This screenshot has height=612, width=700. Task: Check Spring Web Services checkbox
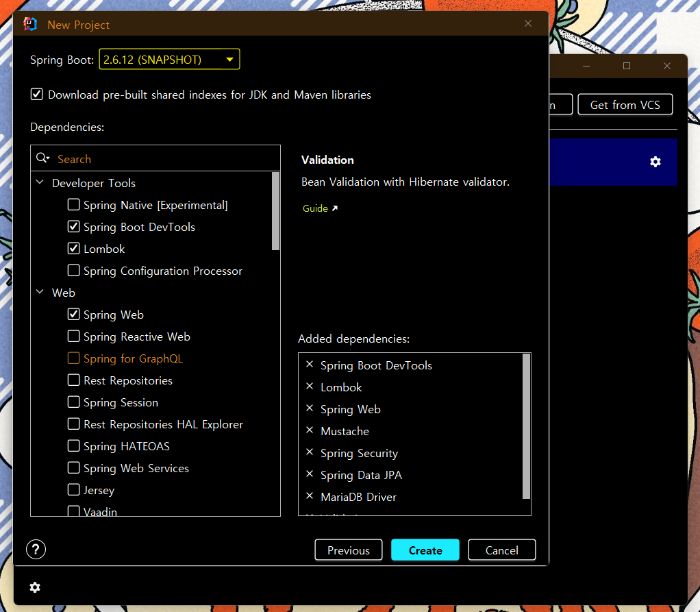pos(74,467)
